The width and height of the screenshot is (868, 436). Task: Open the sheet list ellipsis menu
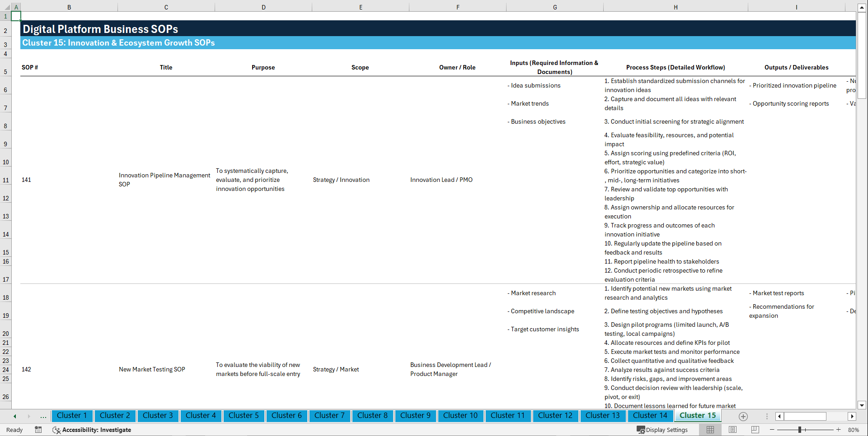click(x=43, y=416)
